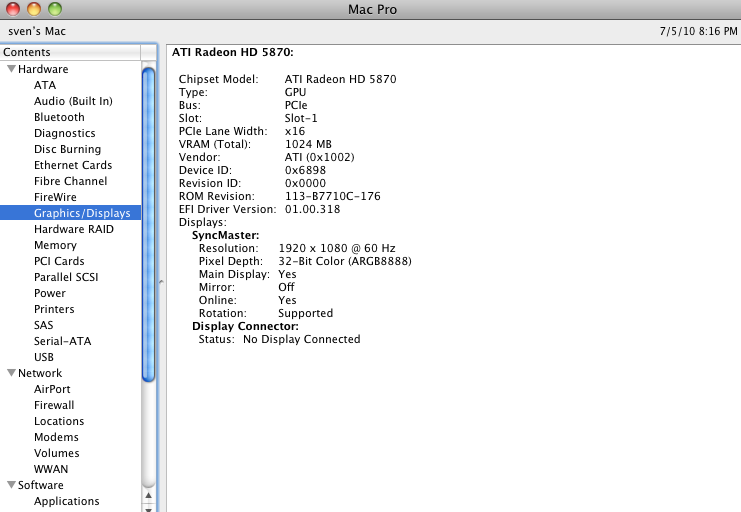Click the Network category label

40,373
